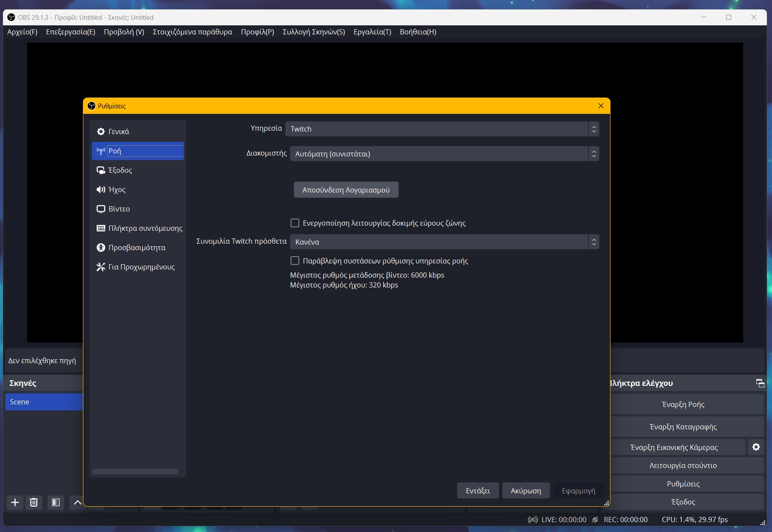Enable the bandwidth test mode checkbox

pyautogui.click(x=295, y=223)
